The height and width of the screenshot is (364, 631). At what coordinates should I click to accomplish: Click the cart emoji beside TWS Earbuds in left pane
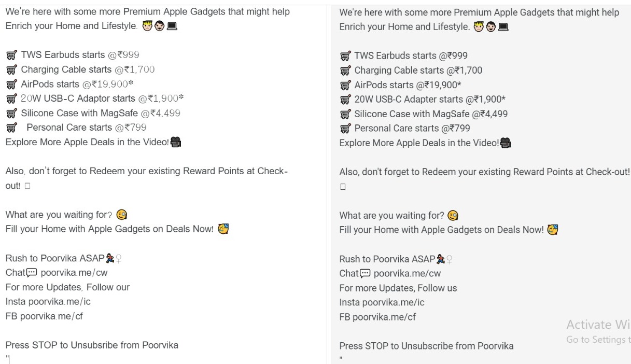(x=11, y=55)
